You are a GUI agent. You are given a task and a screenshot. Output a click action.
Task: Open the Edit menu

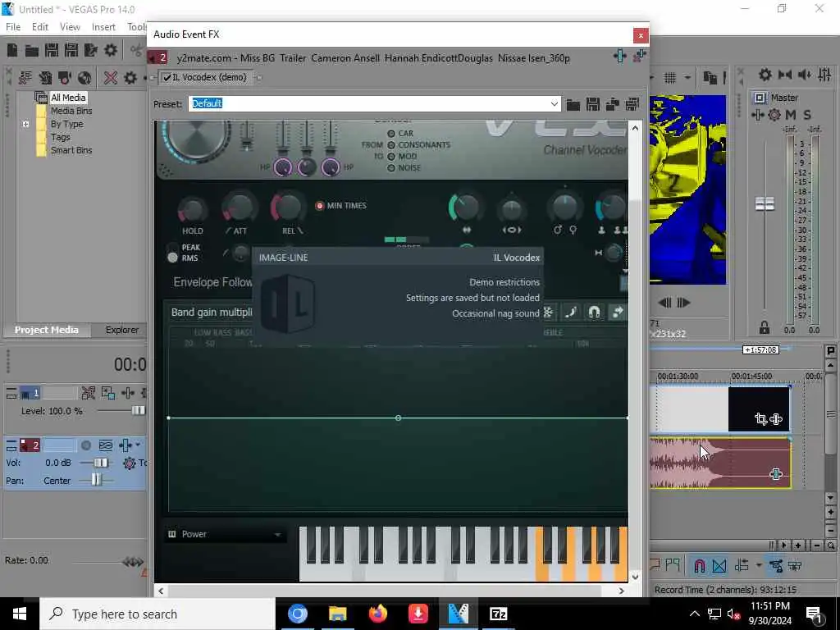40,27
